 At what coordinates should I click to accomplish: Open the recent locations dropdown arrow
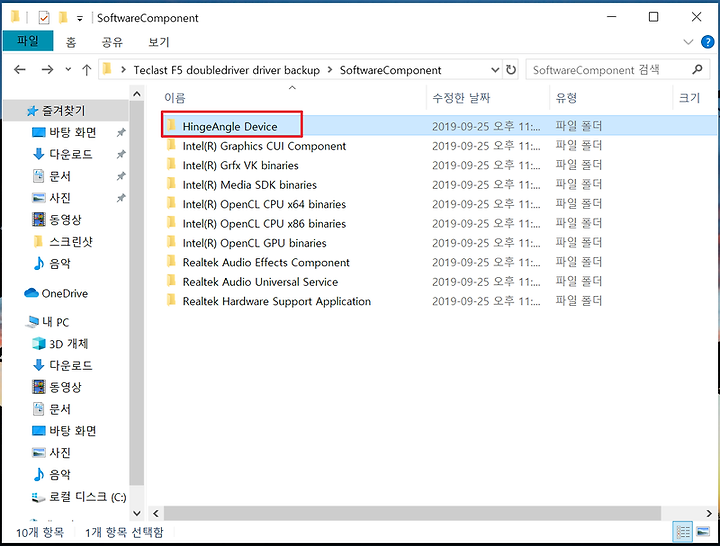(x=68, y=70)
